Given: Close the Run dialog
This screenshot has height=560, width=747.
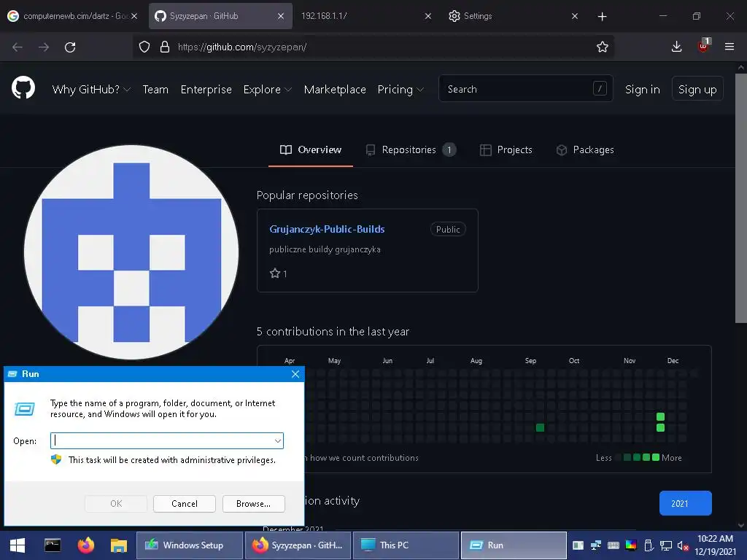Looking at the screenshot, I should pos(295,374).
